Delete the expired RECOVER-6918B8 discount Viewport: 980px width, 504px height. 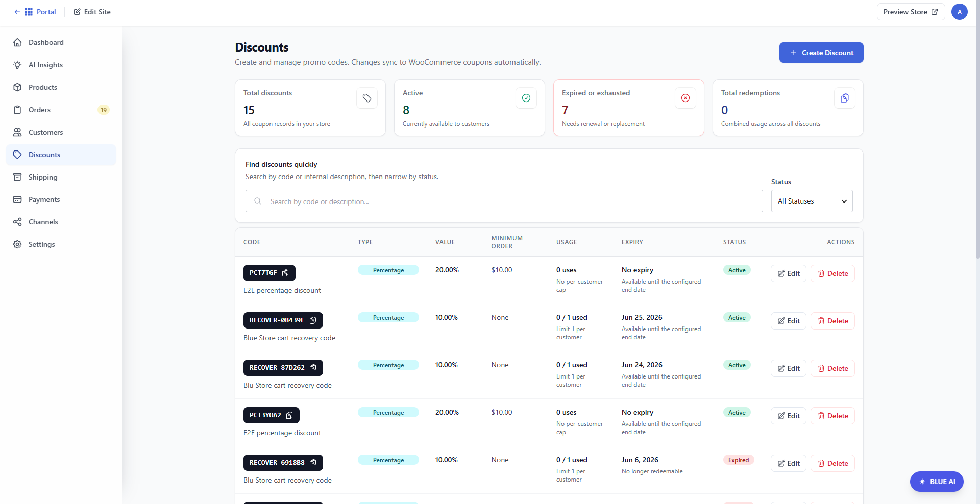pos(832,463)
